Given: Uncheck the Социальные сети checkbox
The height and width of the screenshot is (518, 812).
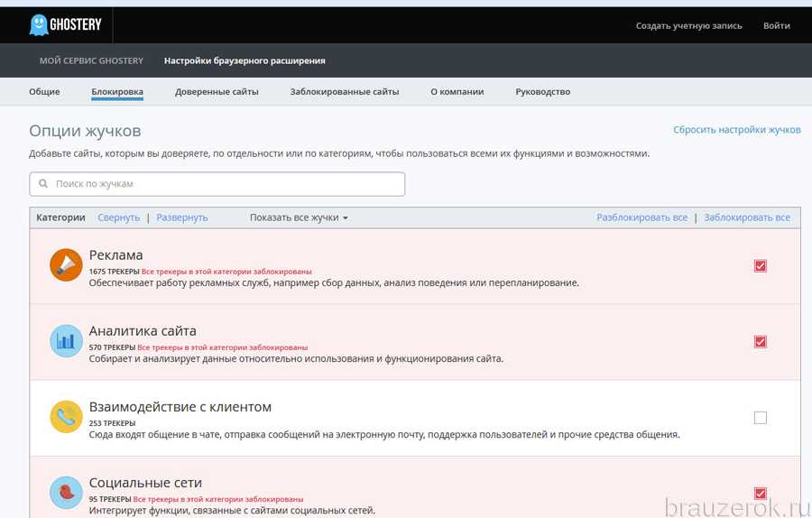Looking at the screenshot, I should pyautogui.click(x=761, y=493).
